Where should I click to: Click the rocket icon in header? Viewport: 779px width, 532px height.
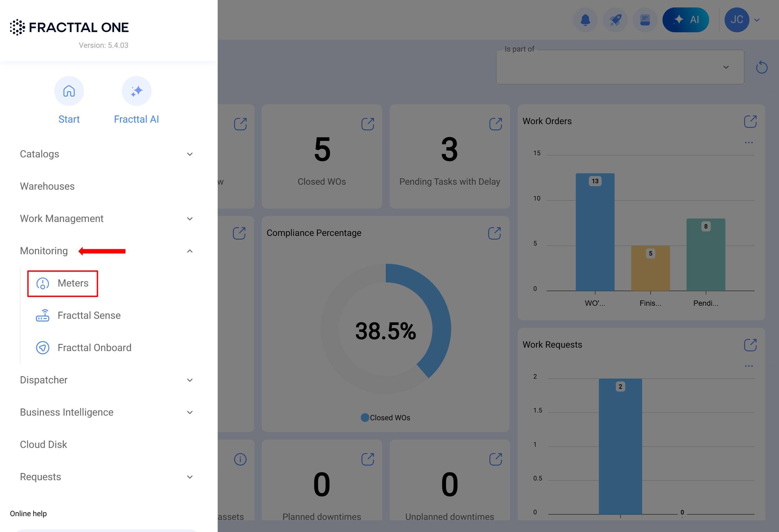click(x=615, y=20)
